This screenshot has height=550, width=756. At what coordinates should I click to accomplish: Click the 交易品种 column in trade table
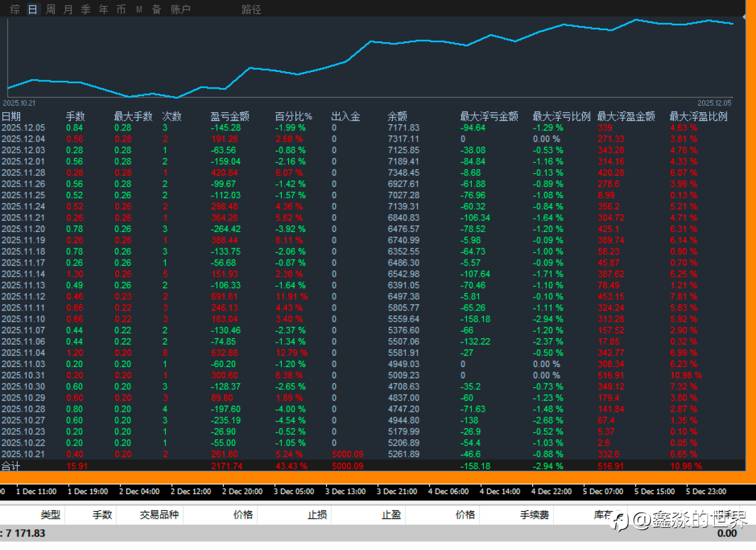pyautogui.click(x=159, y=515)
